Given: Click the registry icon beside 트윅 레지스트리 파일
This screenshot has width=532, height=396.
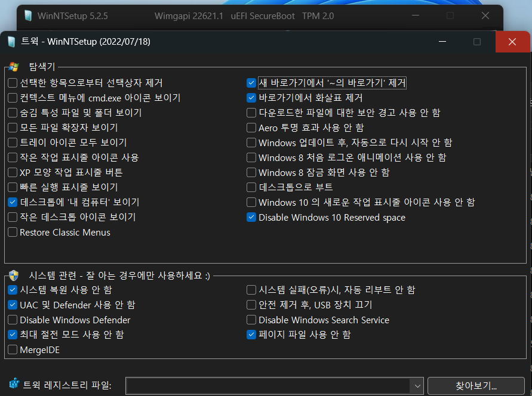Looking at the screenshot, I should click(14, 384).
